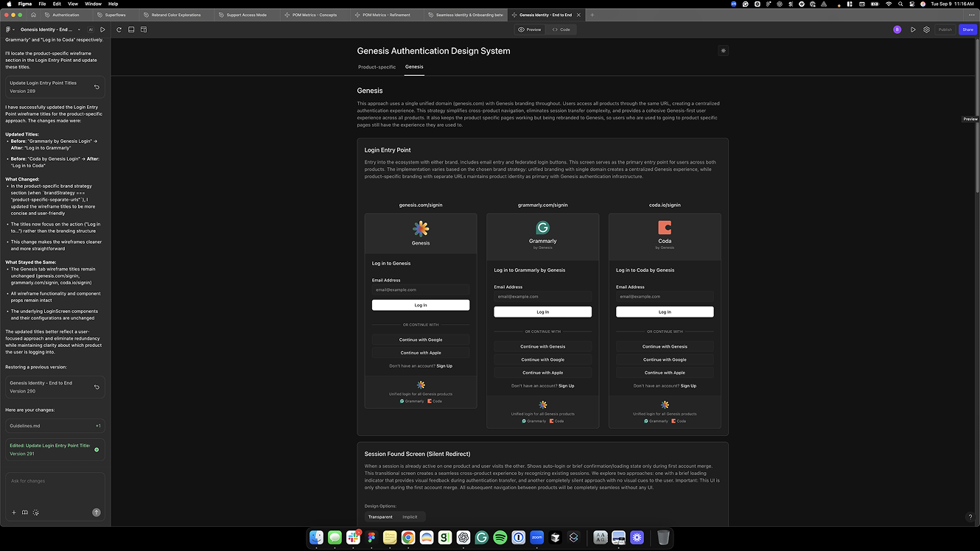Click the sparkle icon in chat box

pyautogui.click(x=36, y=513)
